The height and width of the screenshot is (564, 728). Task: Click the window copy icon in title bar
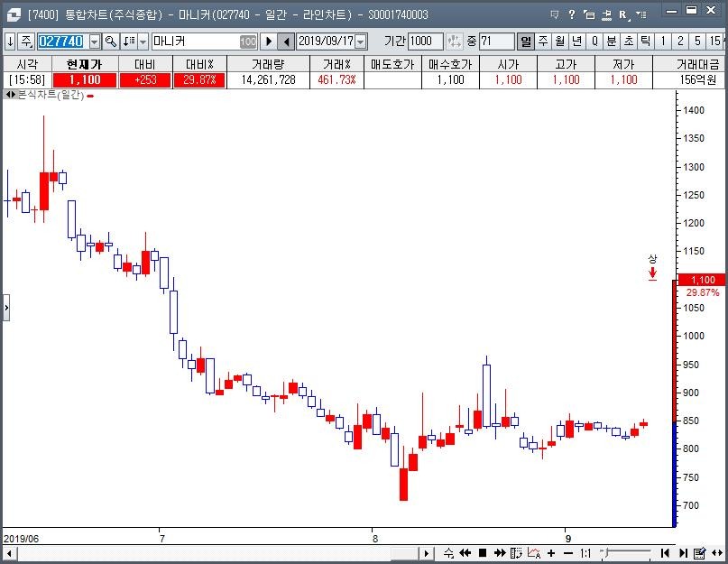click(589, 14)
